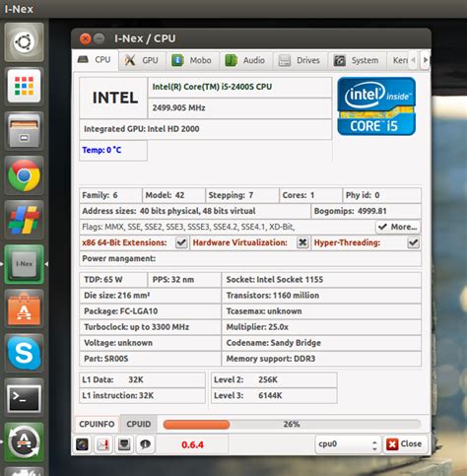Toggle Hardware Virtualization checkbox

pyautogui.click(x=302, y=242)
